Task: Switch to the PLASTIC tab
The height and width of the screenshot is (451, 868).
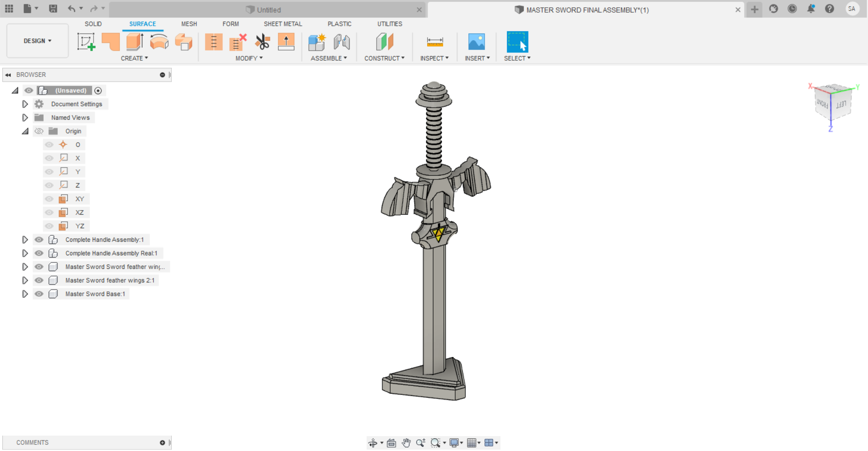Action: tap(340, 24)
